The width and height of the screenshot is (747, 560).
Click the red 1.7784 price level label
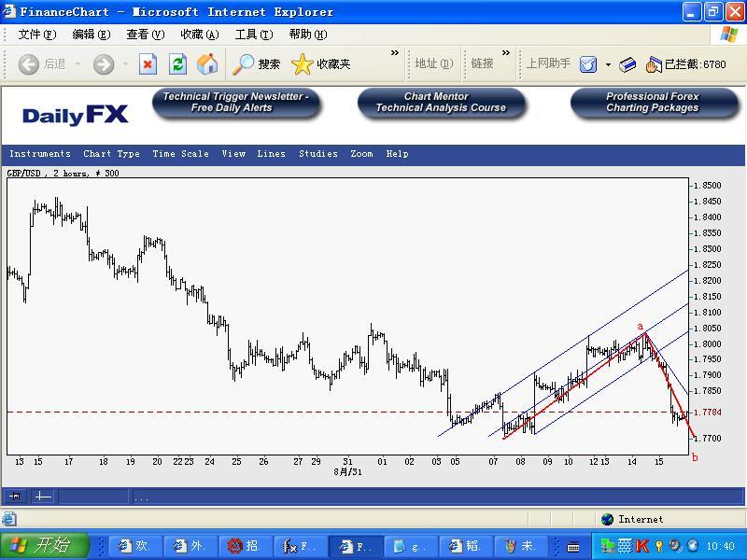pos(707,412)
